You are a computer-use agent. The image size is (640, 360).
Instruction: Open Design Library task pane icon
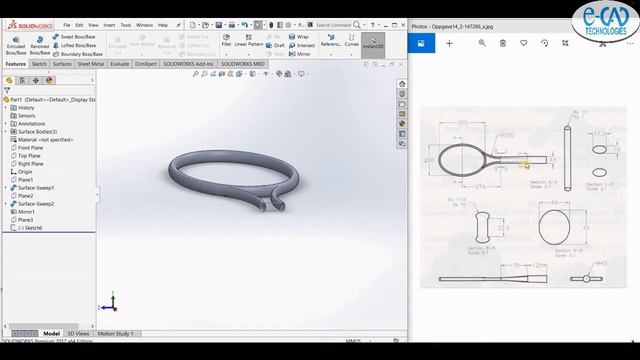pos(402,94)
